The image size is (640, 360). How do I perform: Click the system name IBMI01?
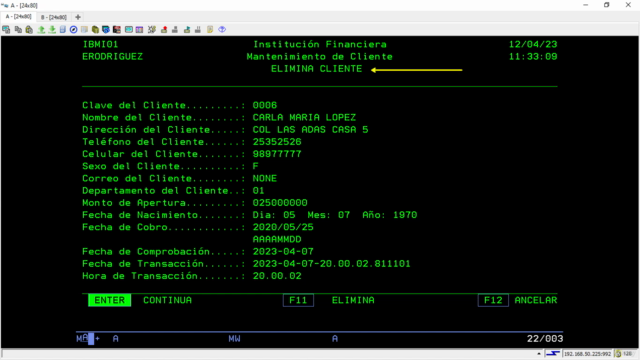coord(100,44)
